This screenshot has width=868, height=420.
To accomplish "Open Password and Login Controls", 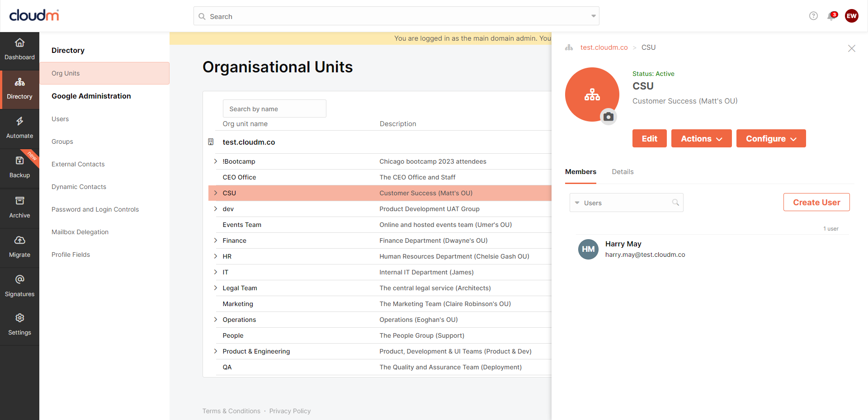I will (x=95, y=209).
